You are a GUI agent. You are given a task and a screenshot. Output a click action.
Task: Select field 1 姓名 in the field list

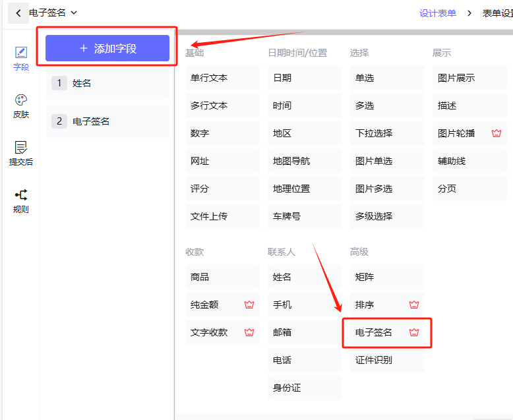[107, 83]
